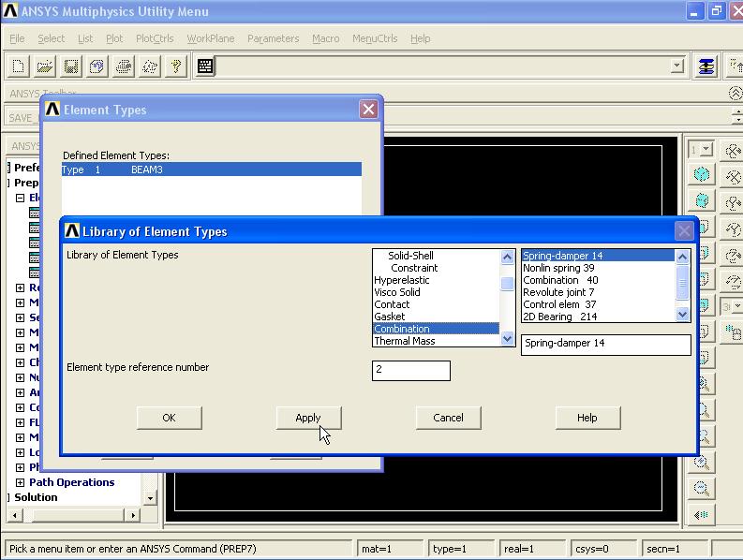Select Hyperelastic in element category list
Viewport: 743px width, 560px height.
pyautogui.click(x=436, y=281)
